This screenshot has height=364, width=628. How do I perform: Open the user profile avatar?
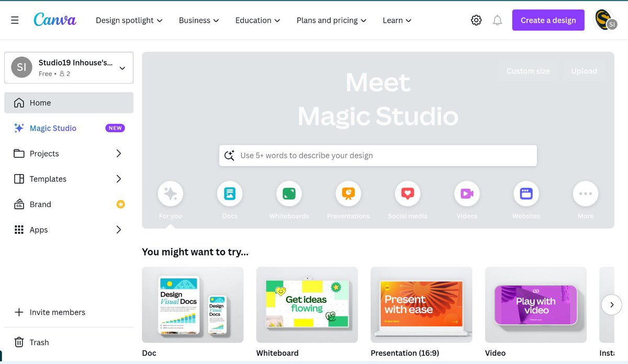605,20
